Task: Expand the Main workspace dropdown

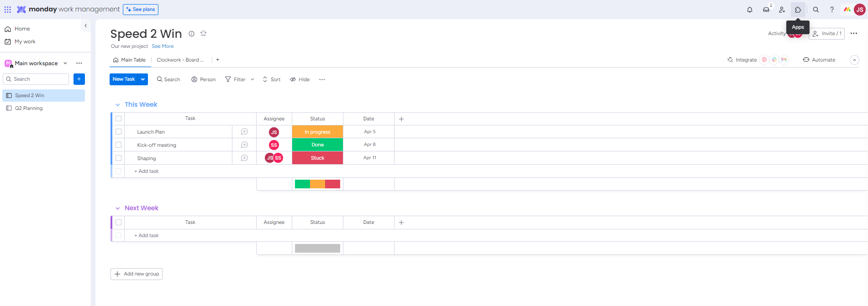Action: click(65, 63)
